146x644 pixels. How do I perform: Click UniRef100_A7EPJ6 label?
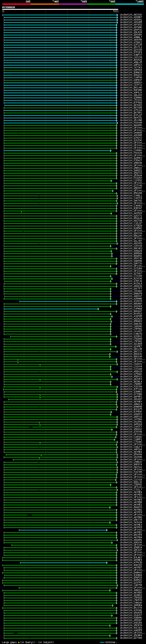point(131,281)
